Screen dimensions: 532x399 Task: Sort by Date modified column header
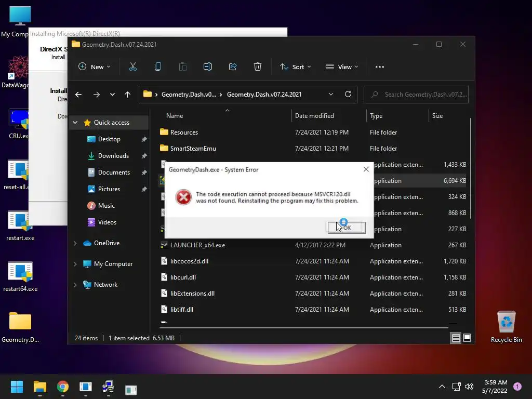click(314, 116)
